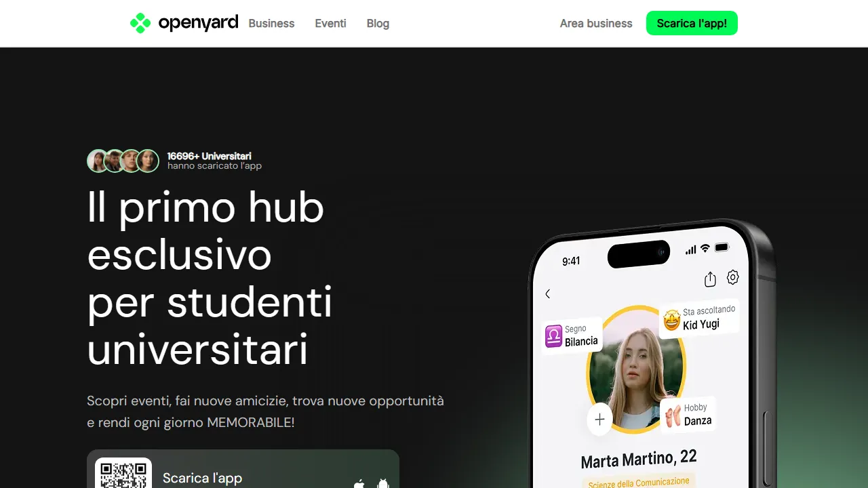868x488 pixels.
Task: Click the Libra emoji on the Segno badge
Action: tap(552, 335)
